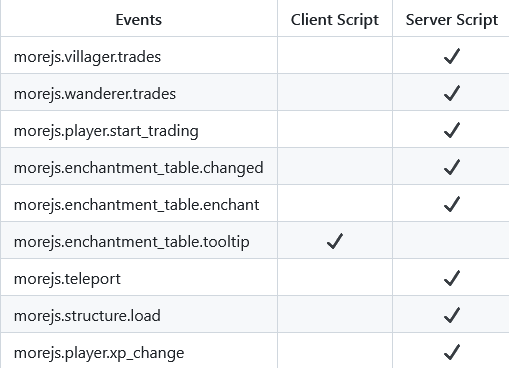
Task: Click the morejs.player.xp_change event name
Action: pos(99,353)
